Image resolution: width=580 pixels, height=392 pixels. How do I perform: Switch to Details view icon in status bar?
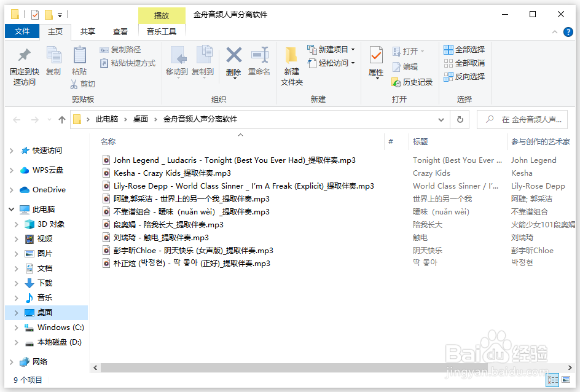coord(552,380)
